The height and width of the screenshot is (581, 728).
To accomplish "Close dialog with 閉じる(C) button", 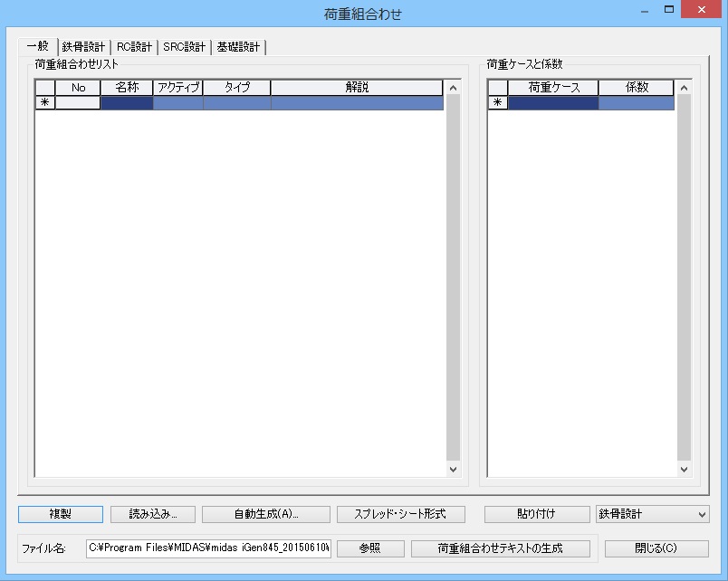I will coord(656,548).
